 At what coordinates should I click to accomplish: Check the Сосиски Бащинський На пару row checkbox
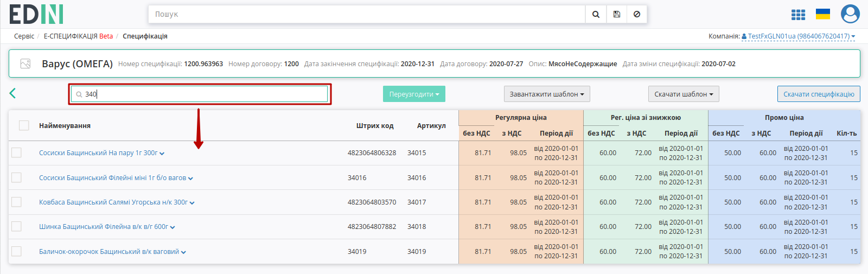click(16, 152)
